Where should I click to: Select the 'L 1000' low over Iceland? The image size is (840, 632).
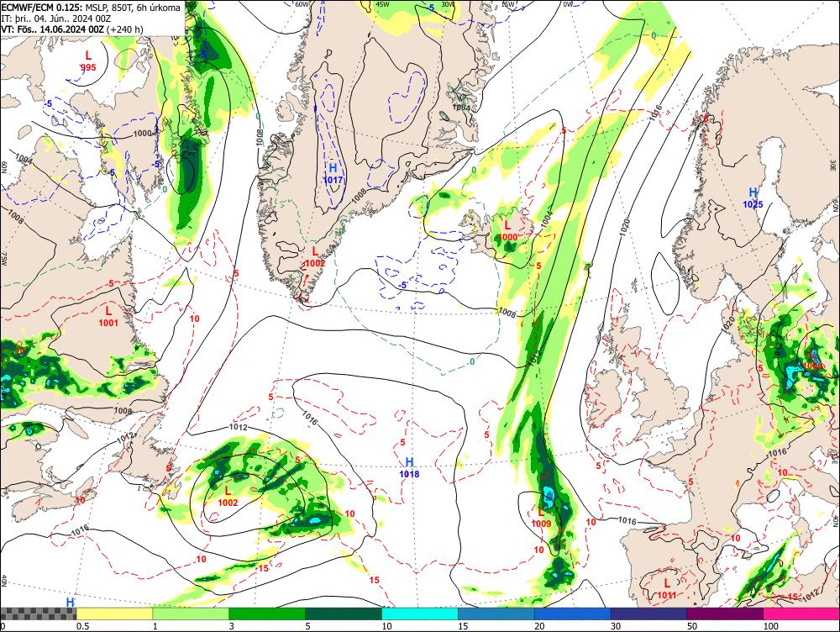[x=508, y=231]
